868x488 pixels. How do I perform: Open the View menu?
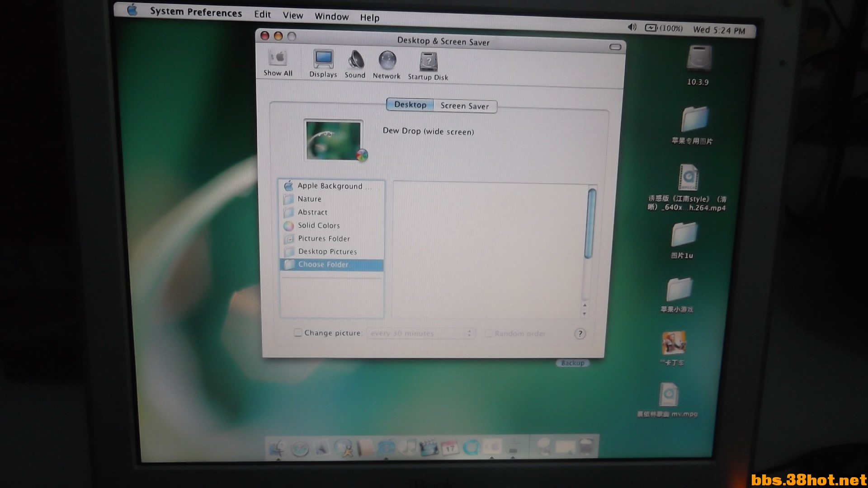pos(293,15)
